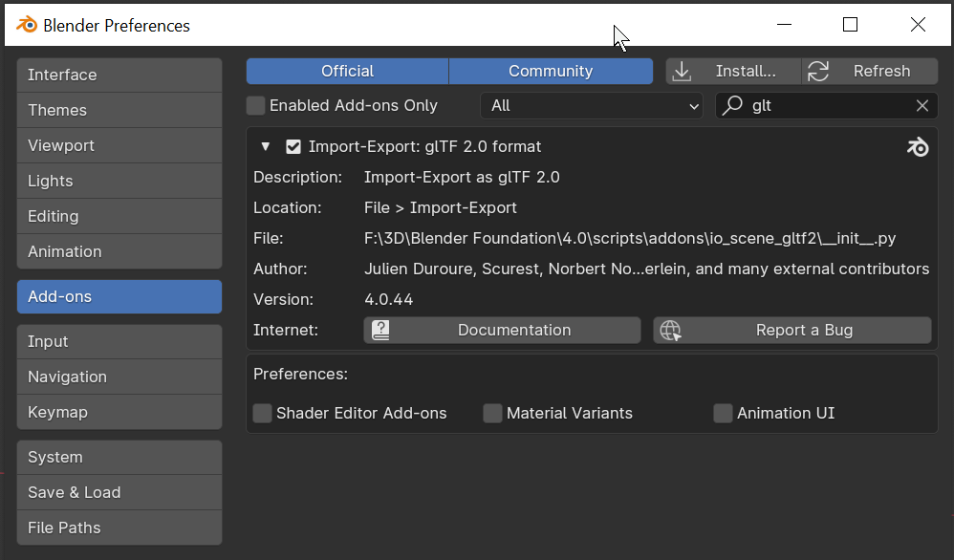This screenshot has width=954, height=560.
Task: Open the System preferences section
Action: point(119,457)
